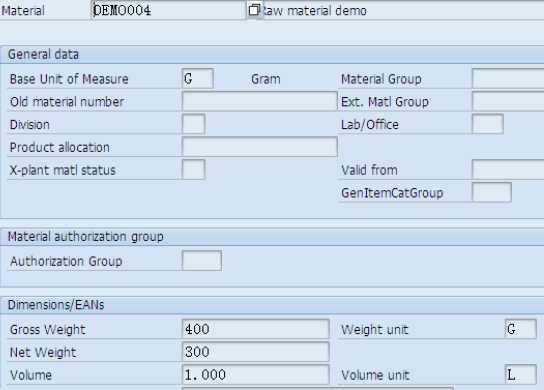544x390 pixels.
Task: Click the Authorization Group field
Action: click(202, 261)
